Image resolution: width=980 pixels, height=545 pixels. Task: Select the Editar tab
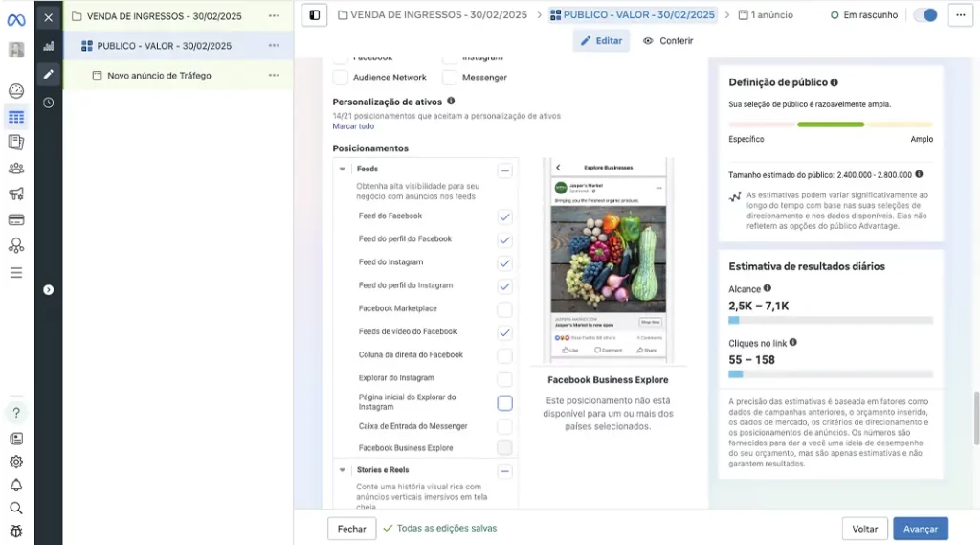pyautogui.click(x=601, y=41)
